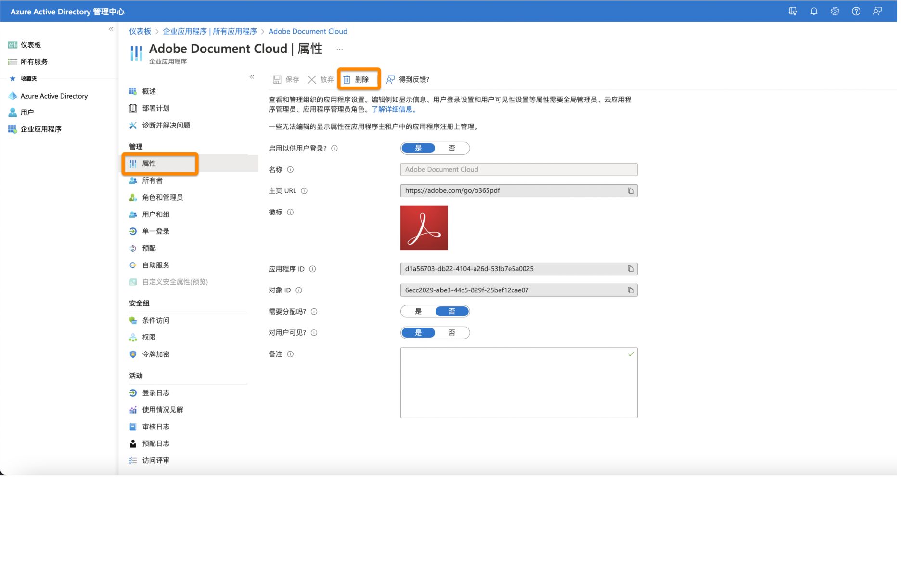Set 启用以供用户登录 to 是
Viewport: 924px width, 580px height.
click(x=418, y=148)
